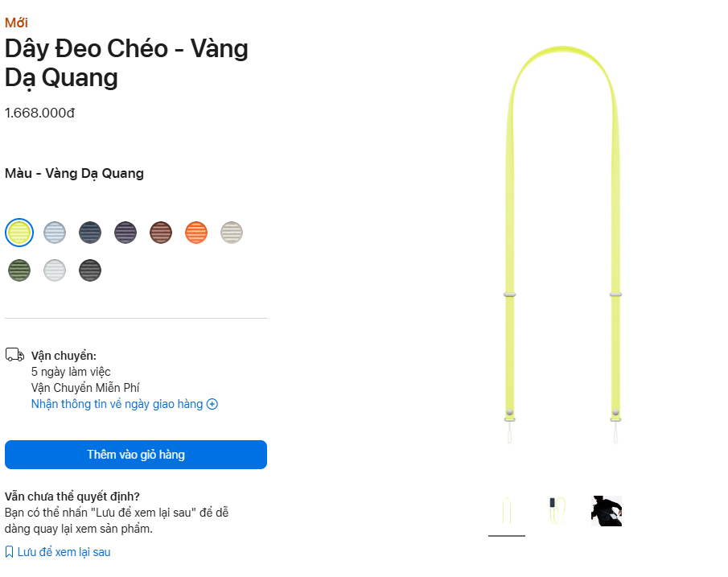Select the currently active neon yellow swatch

pos(19,232)
